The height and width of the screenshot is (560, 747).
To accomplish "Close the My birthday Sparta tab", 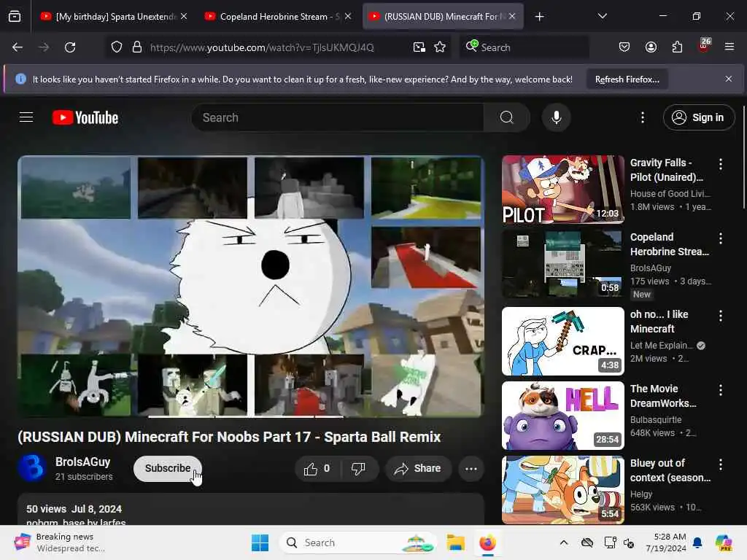I will pos(184,17).
